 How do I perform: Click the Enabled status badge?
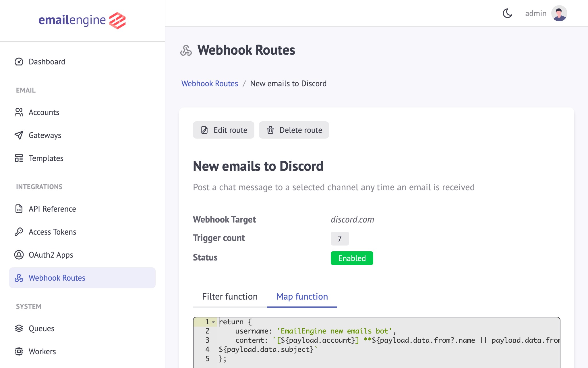point(352,258)
